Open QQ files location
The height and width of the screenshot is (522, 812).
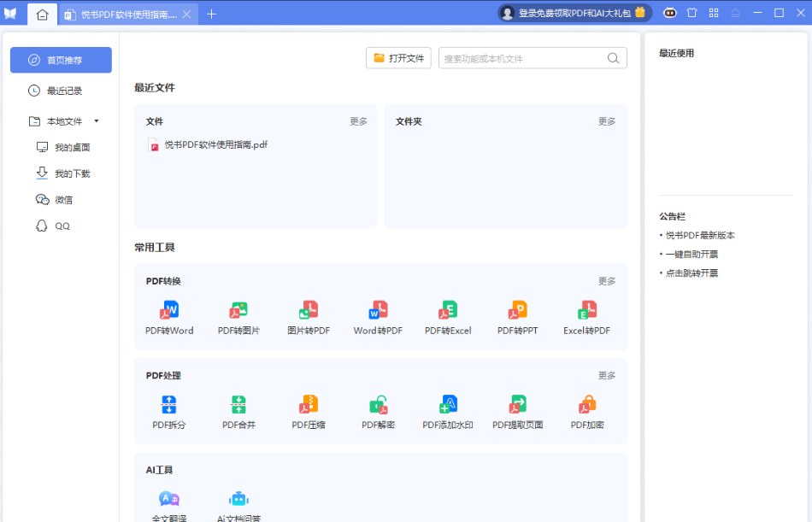point(53,226)
